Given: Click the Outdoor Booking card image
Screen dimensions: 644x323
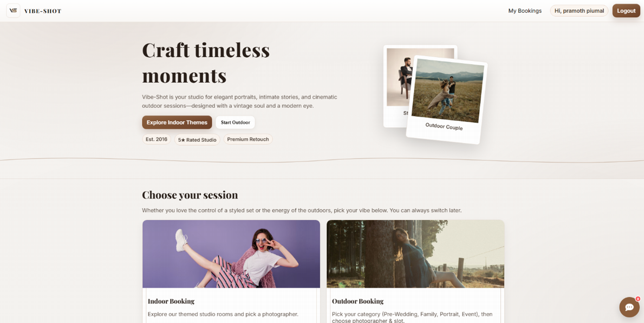Looking at the screenshot, I should point(415,254).
